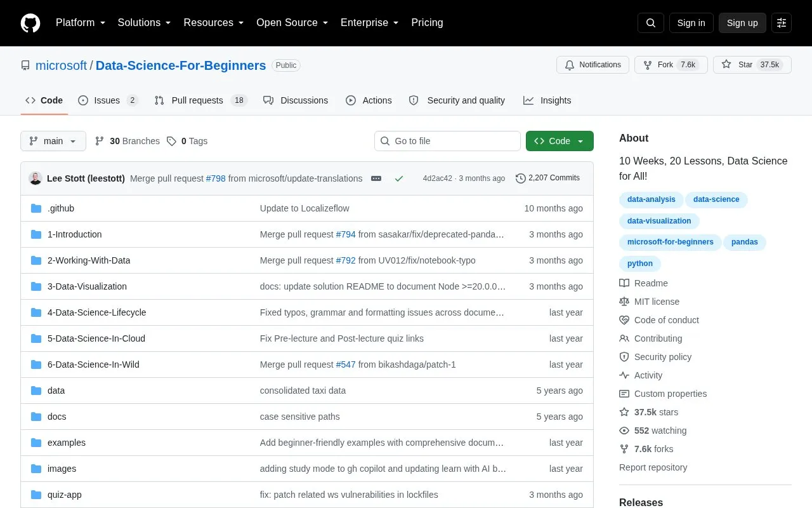Click the repository icon beside microsoft
This screenshot has width=812, height=508.
tap(25, 65)
